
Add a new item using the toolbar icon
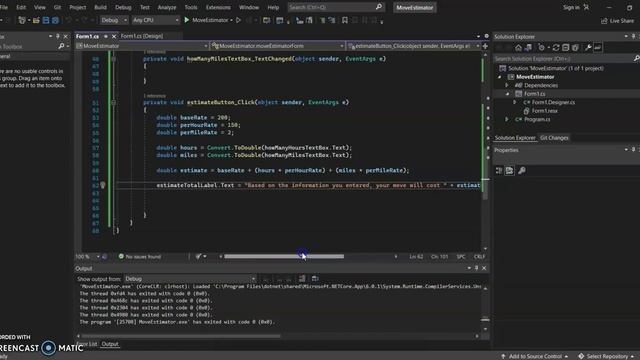click(x=23, y=20)
